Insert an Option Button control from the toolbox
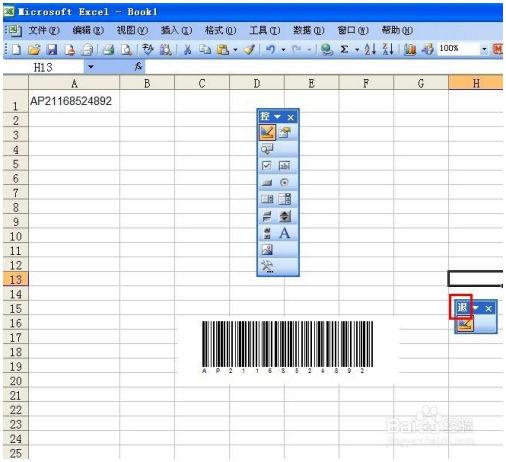 (284, 182)
